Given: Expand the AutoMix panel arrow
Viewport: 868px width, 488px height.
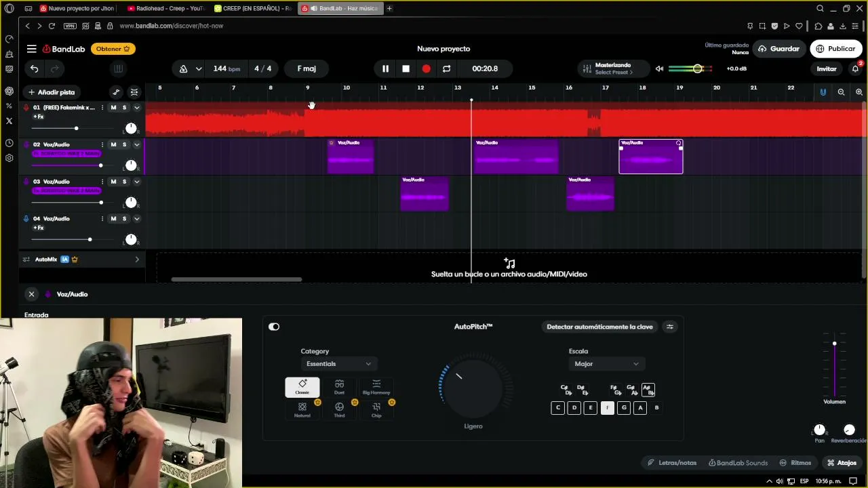Looking at the screenshot, I should [137, 260].
